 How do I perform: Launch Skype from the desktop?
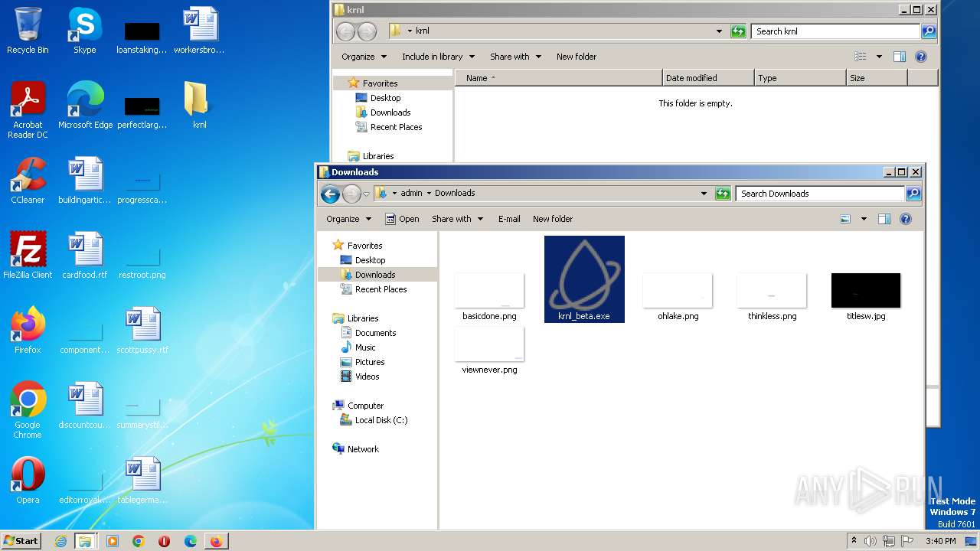pos(85,31)
